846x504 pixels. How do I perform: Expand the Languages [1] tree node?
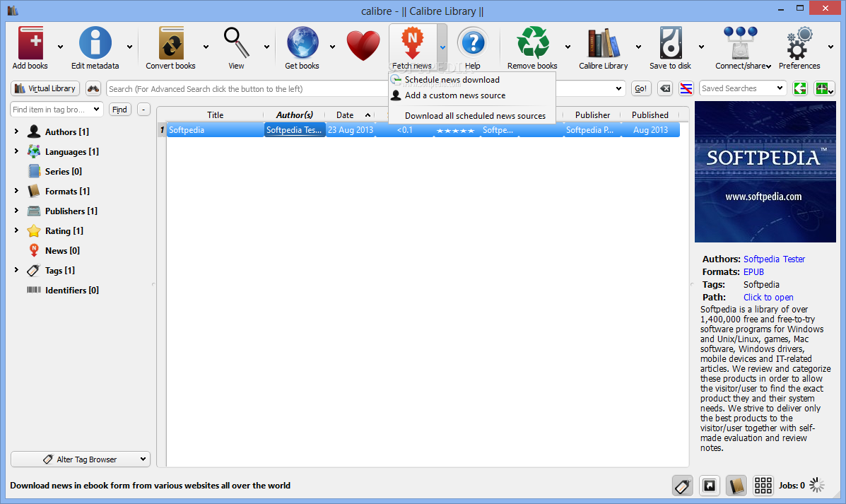click(16, 151)
